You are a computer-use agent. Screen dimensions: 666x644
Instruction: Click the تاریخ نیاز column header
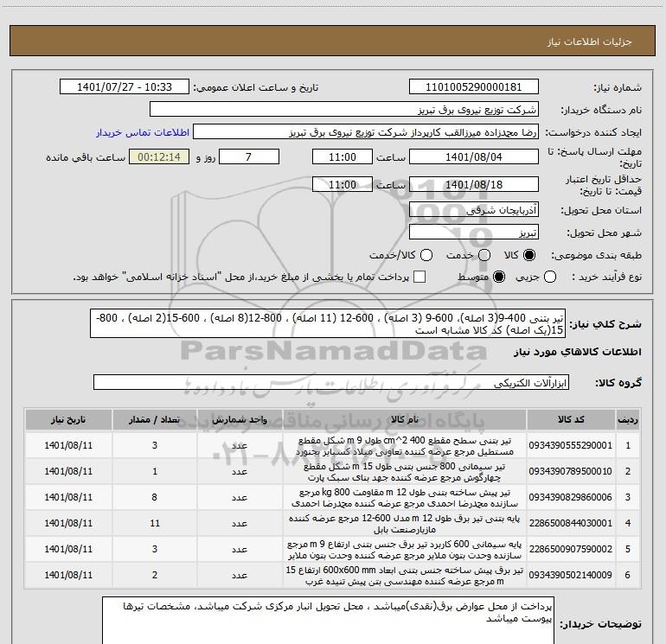(68, 420)
